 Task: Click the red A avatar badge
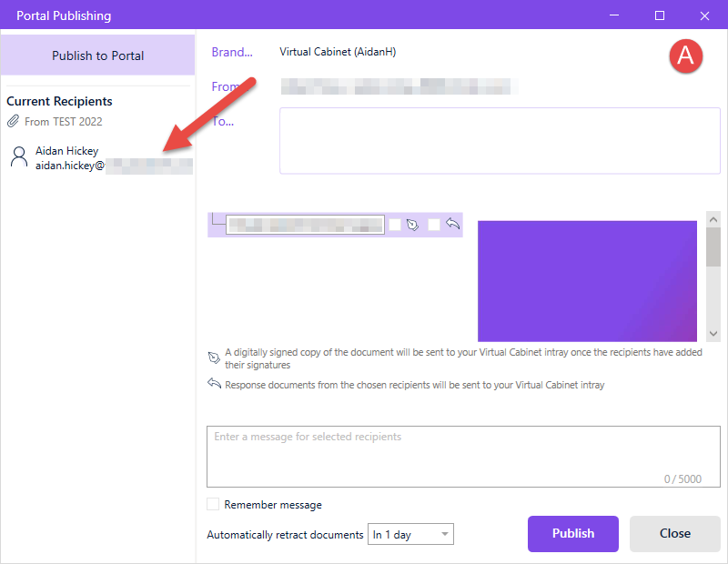click(686, 56)
